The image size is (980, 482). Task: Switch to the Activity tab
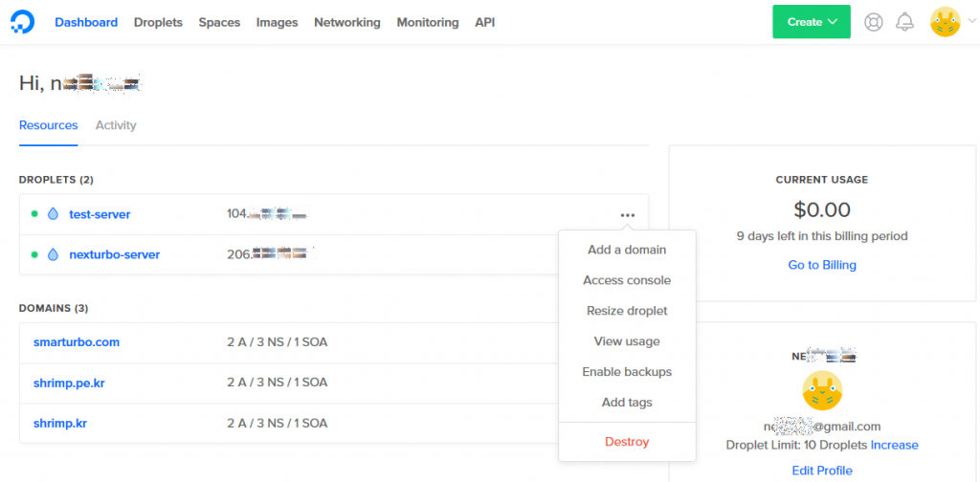(x=116, y=125)
